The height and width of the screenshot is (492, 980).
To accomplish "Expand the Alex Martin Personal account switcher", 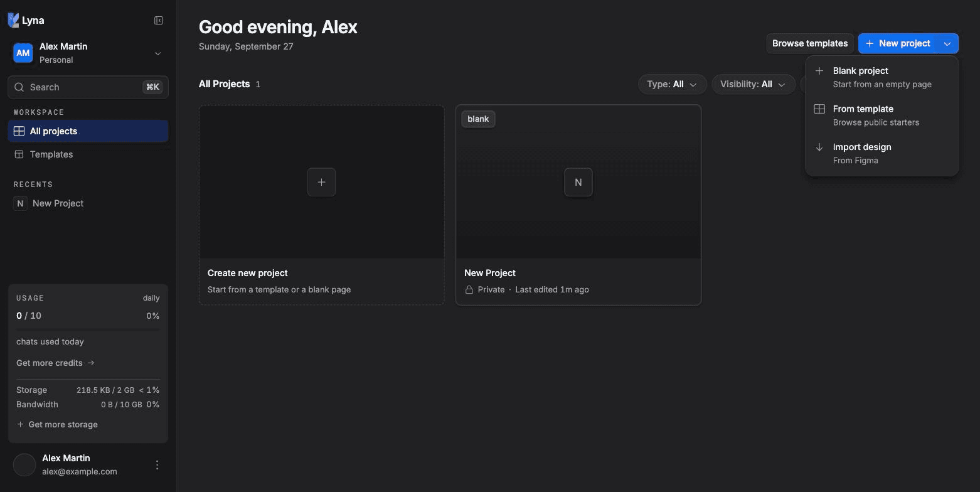I will tap(88, 53).
